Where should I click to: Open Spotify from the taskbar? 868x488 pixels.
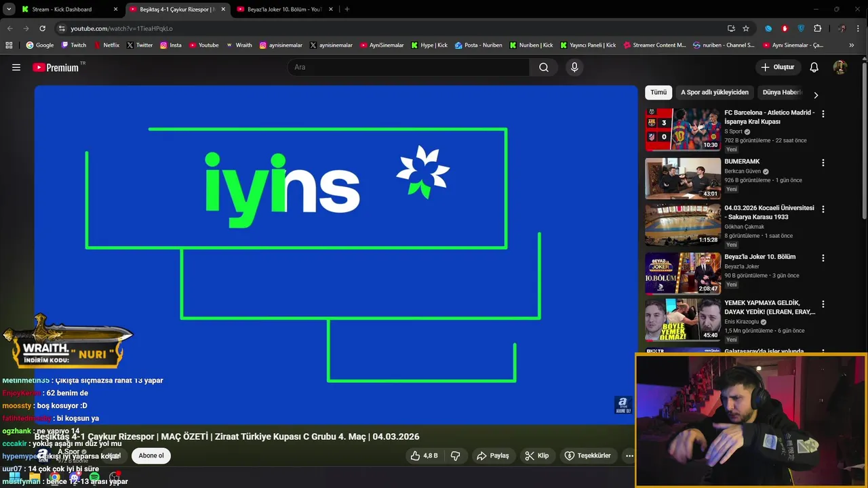(94, 478)
